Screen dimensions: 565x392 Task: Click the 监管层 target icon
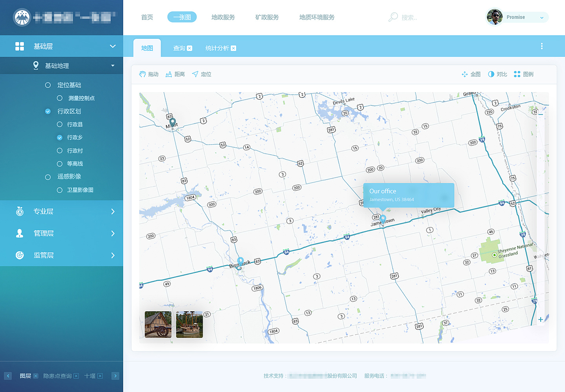pyautogui.click(x=19, y=255)
